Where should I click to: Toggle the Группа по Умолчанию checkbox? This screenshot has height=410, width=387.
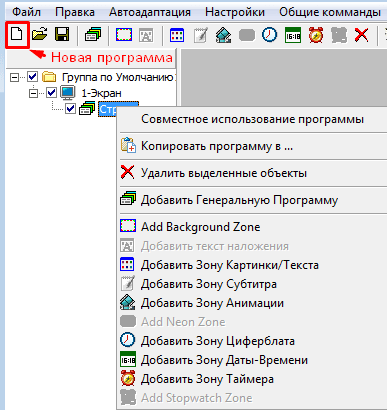point(33,77)
